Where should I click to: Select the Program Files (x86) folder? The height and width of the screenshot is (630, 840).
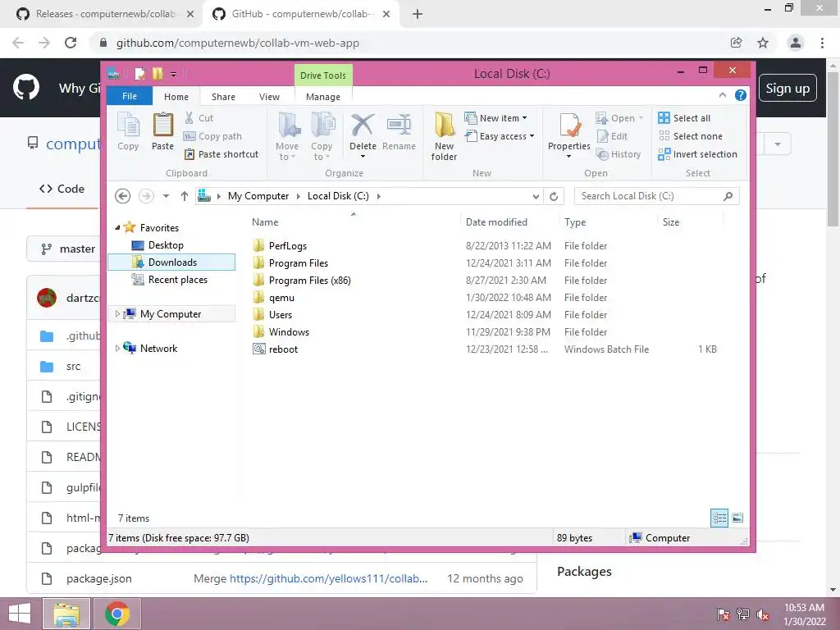309,281
